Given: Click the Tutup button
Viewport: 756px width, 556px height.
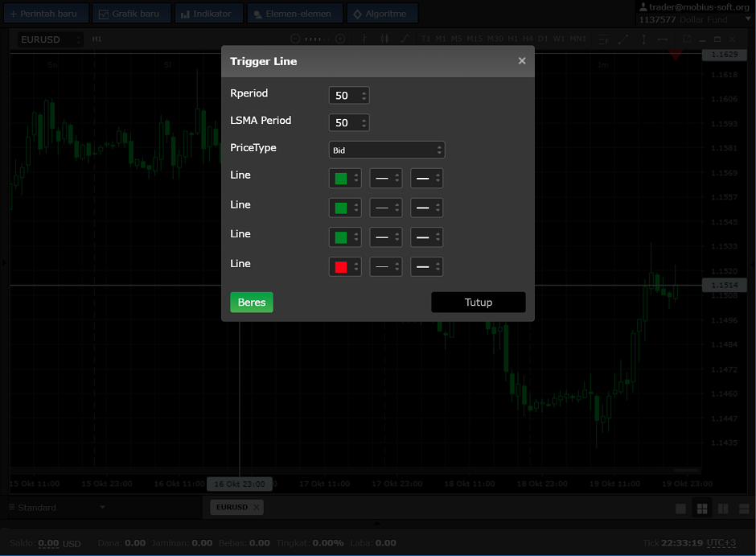Looking at the screenshot, I should pyautogui.click(x=479, y=303).
